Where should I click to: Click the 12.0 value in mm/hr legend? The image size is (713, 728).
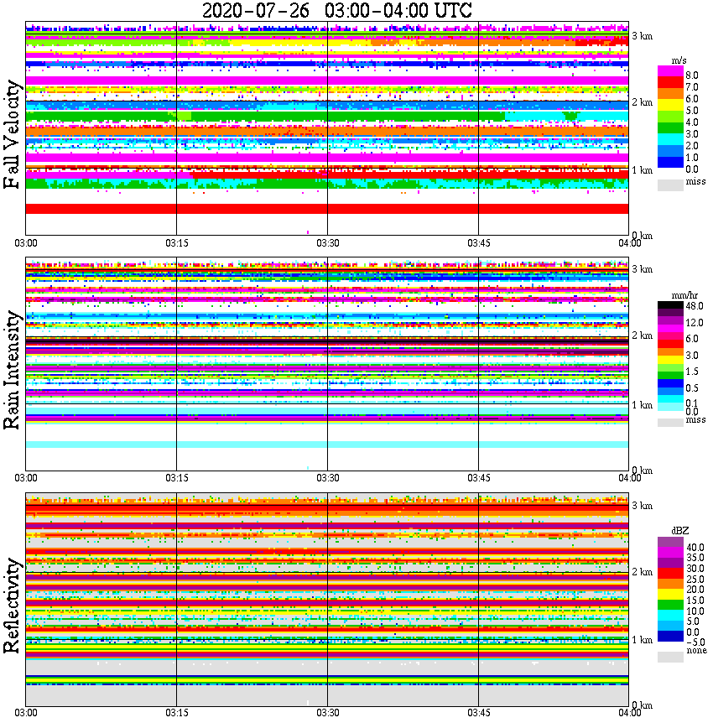click(x=695, y=323)
